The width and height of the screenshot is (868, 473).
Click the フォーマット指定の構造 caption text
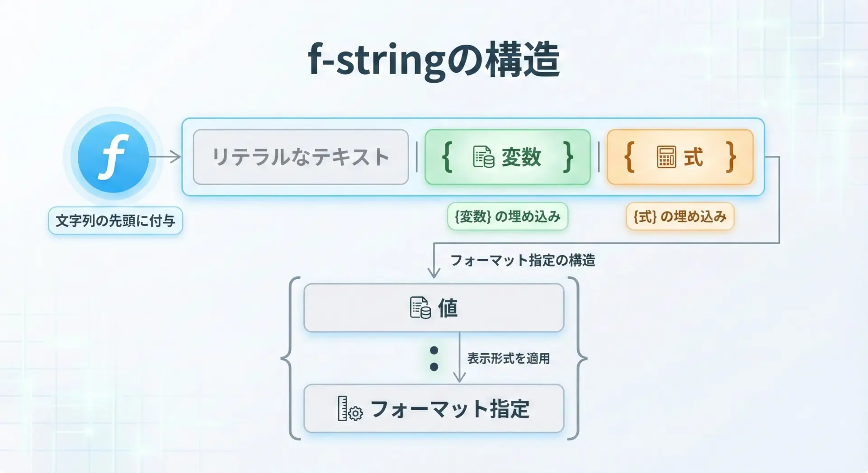[x=523, y=260]
